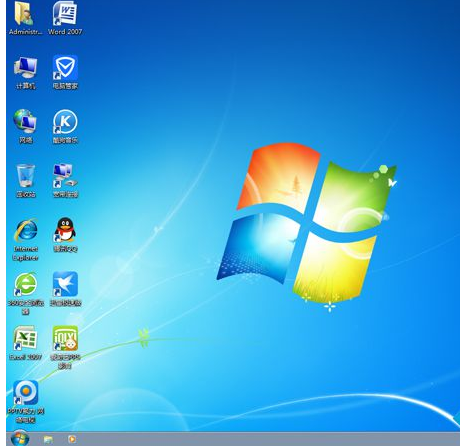The image size is (461, 446).
Task: Click the 计算机 (Computer) desktop icon
Action: pyautogui.click(x=26, y=68)
